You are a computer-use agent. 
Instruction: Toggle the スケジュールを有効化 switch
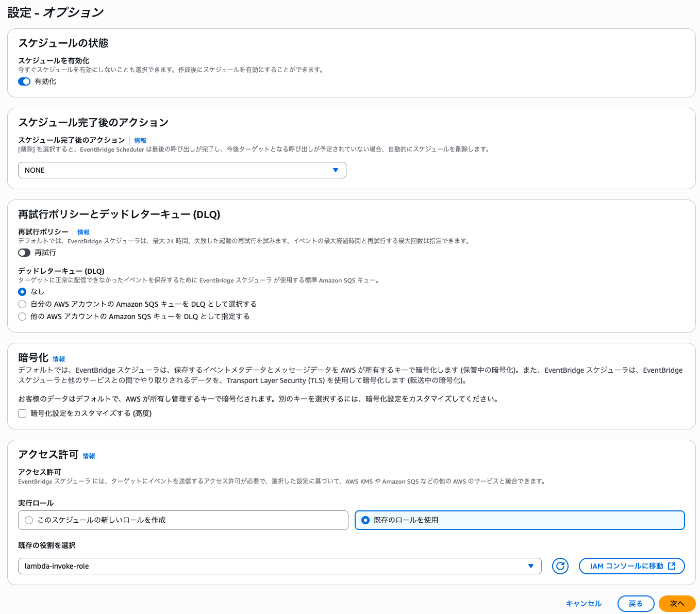point(24,81)
